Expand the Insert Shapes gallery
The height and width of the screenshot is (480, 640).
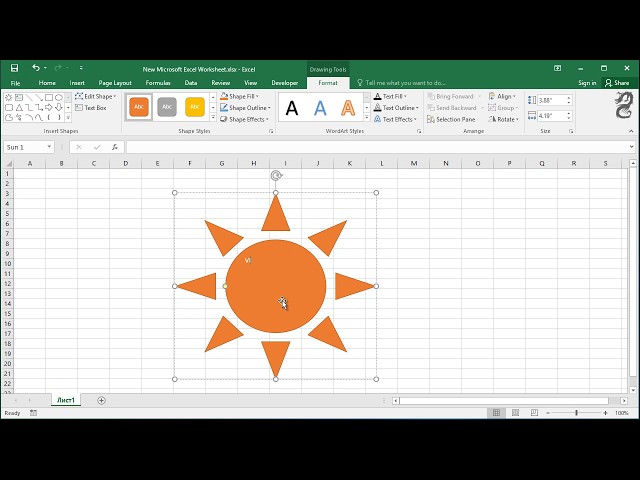click(x=68, y=118)
